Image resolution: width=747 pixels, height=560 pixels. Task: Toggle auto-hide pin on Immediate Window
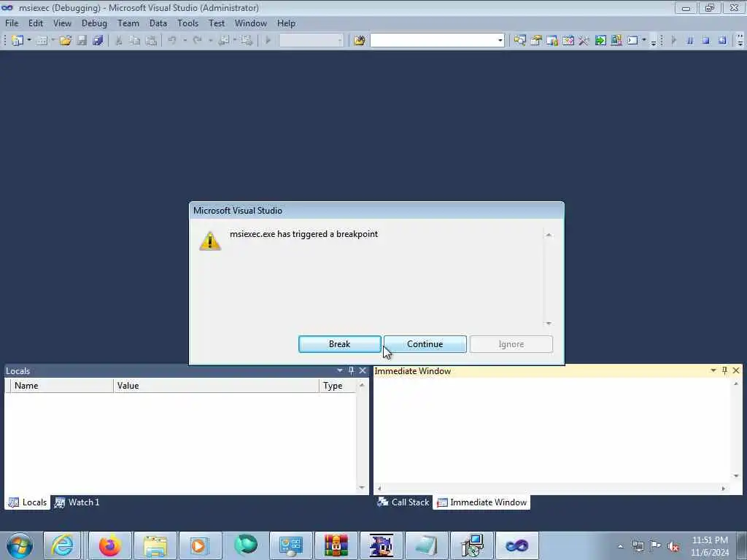click(x=724, y=370)
